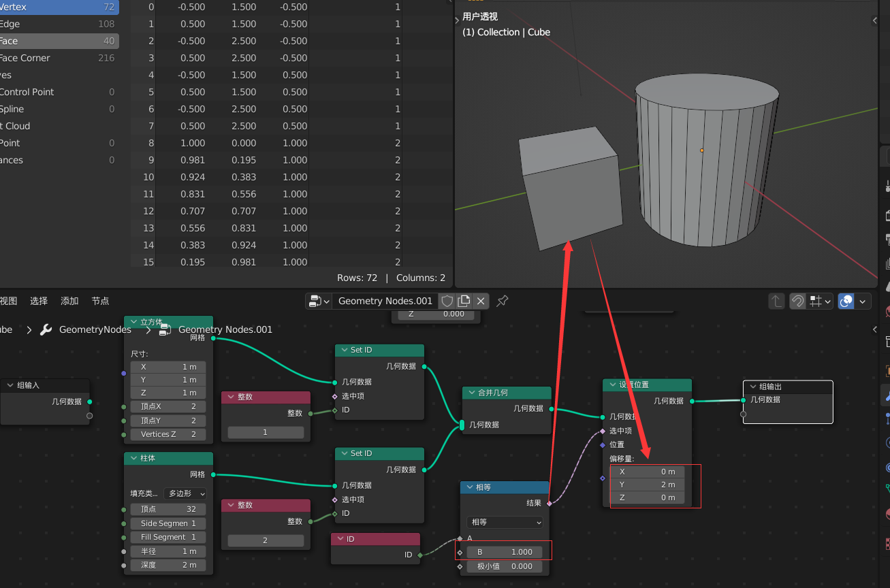Select the Control Point domain row
This screenshot has height=588, width=890.
coord(59,92)
